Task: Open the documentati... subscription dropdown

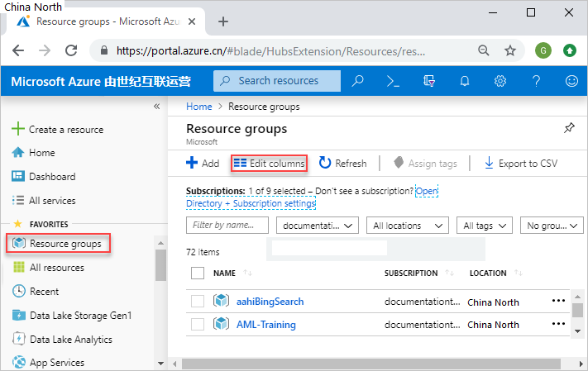Action: (318, 226)
